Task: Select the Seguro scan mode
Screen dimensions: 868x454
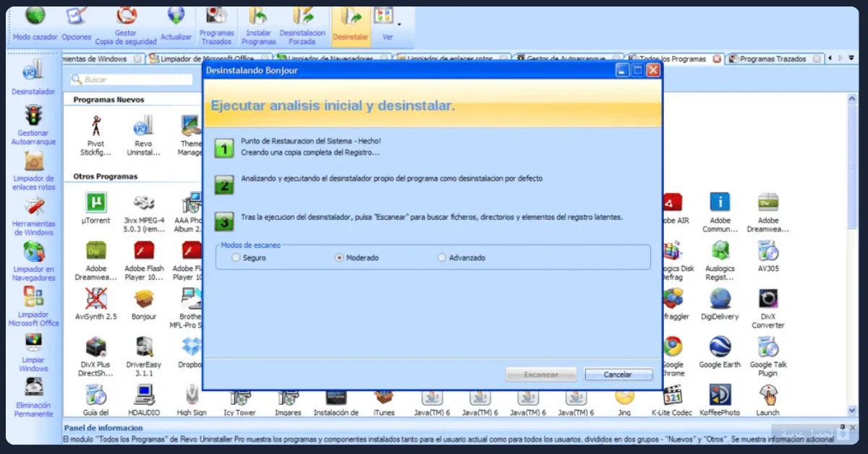Action: tap(249, 257)
